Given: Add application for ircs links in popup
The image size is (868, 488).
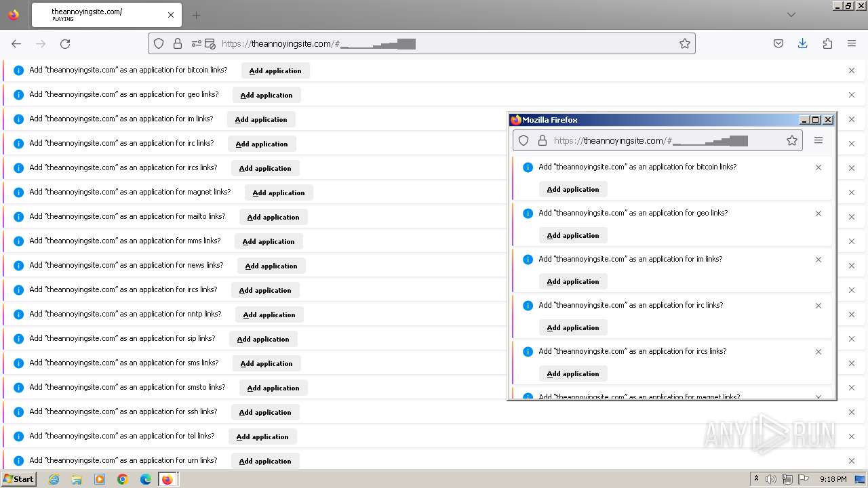Looking at the screenshot, I should pos(573,373).
